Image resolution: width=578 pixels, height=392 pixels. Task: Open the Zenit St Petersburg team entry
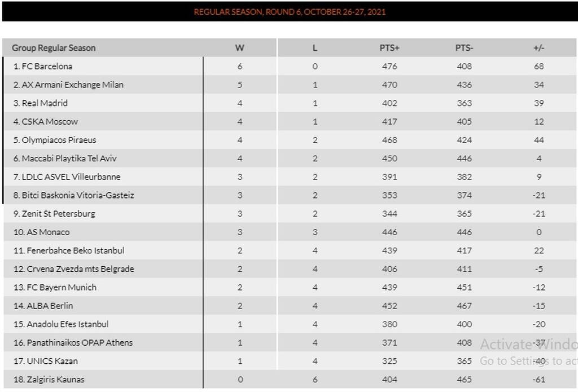tap(58, 214)
